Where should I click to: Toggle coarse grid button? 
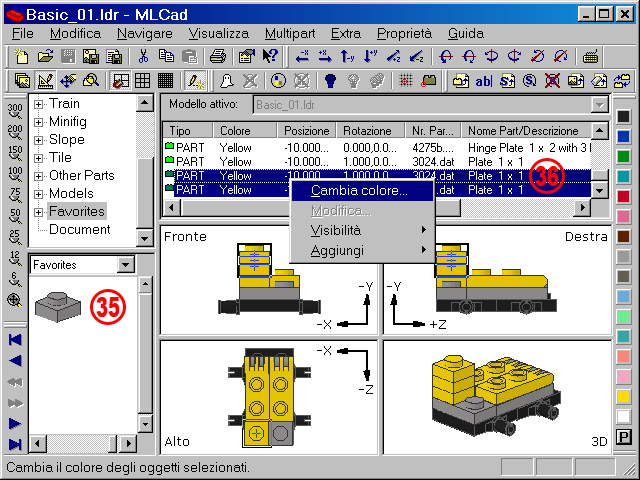pyautogui.click(x=120, y=81)
